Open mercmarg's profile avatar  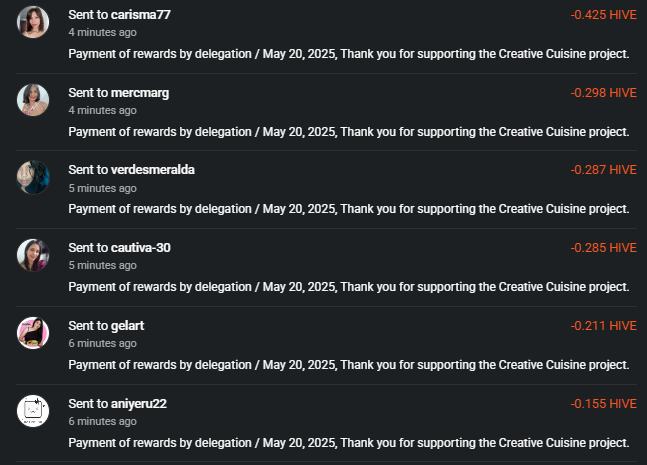[33, 100]
